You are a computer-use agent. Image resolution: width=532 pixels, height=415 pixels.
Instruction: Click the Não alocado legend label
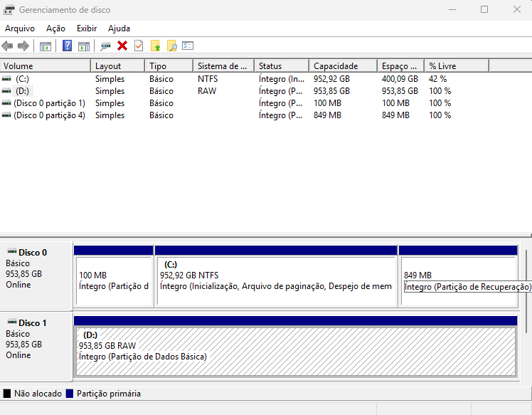(x=38, y=394)
